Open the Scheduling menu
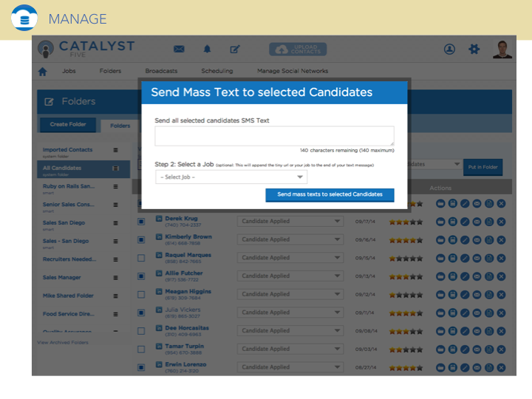 point(216,71)
